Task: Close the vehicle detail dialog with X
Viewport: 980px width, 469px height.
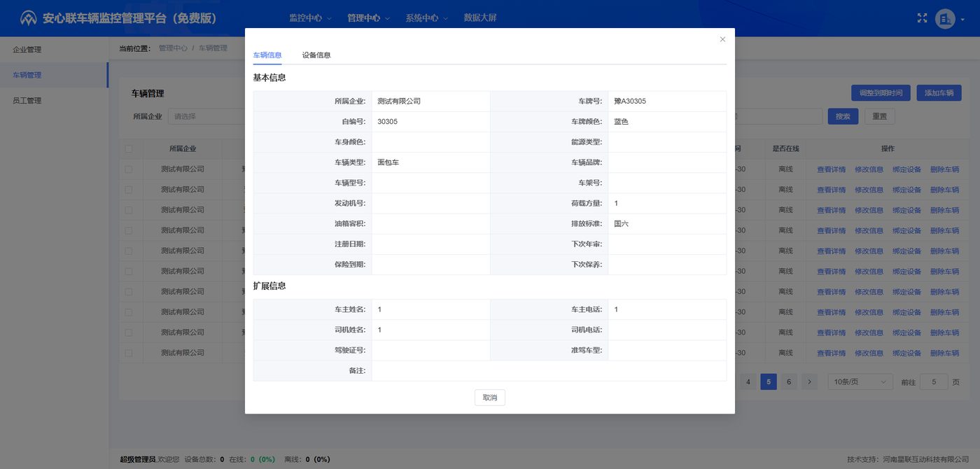Action: [x=722, y=39]
